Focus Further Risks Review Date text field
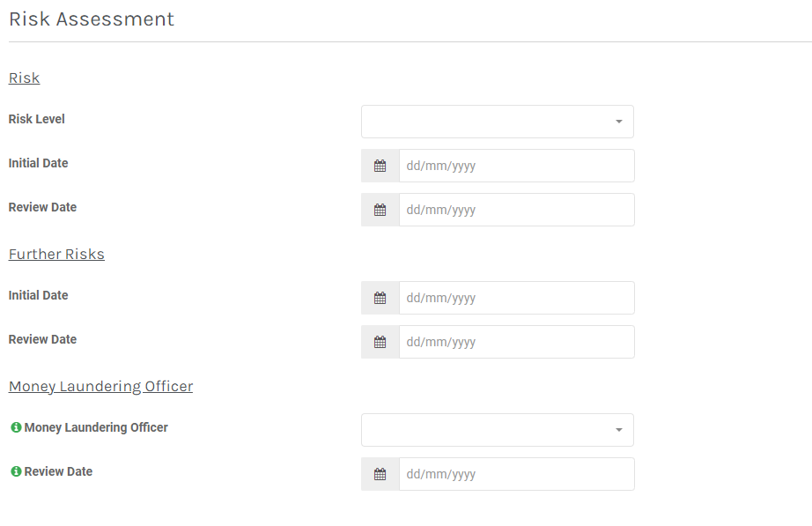This screenshot has height=526, width=812. pyautogui.click(x=517, y=342)
